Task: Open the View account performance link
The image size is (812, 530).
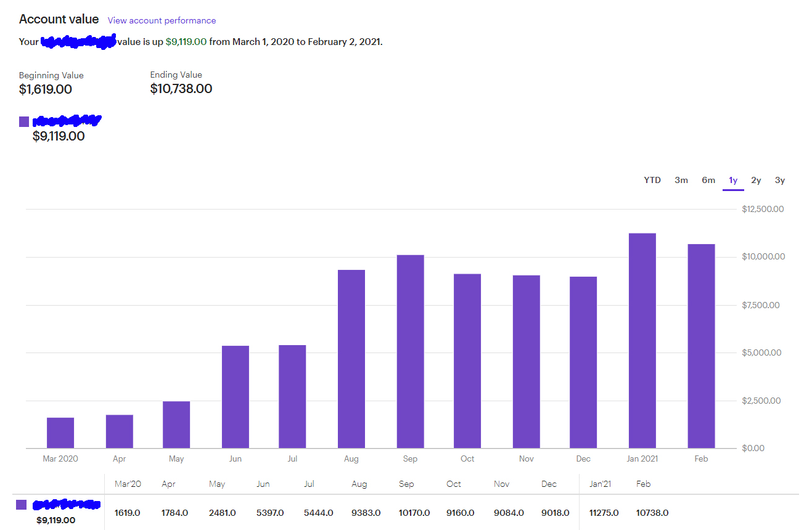Action: coord(162,20)
